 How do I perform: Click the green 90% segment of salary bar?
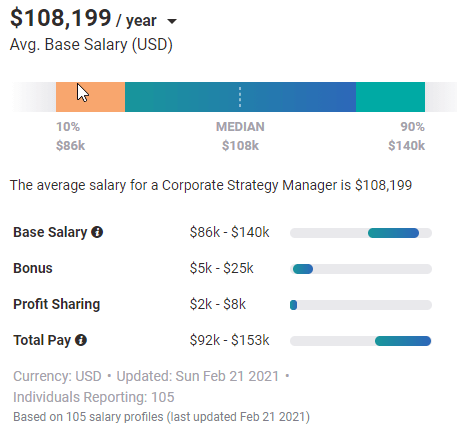(390, 97)
